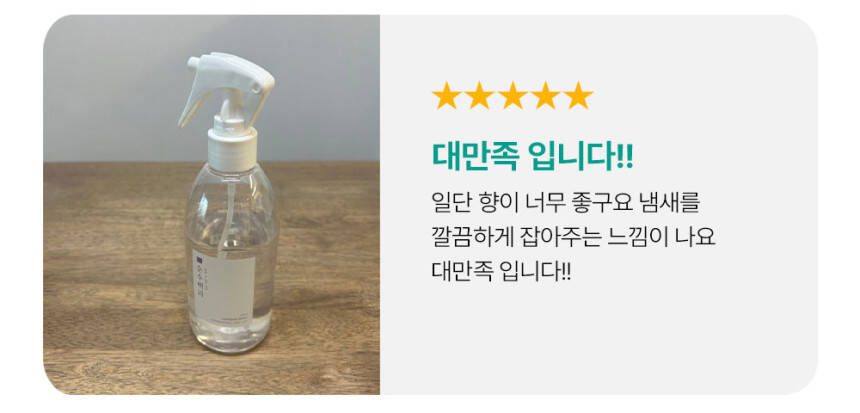The width and height of the screenshot is (860, 413).
Task: Click the first yellow rating star
Action: pyautogui.click(x=446, y=95)
